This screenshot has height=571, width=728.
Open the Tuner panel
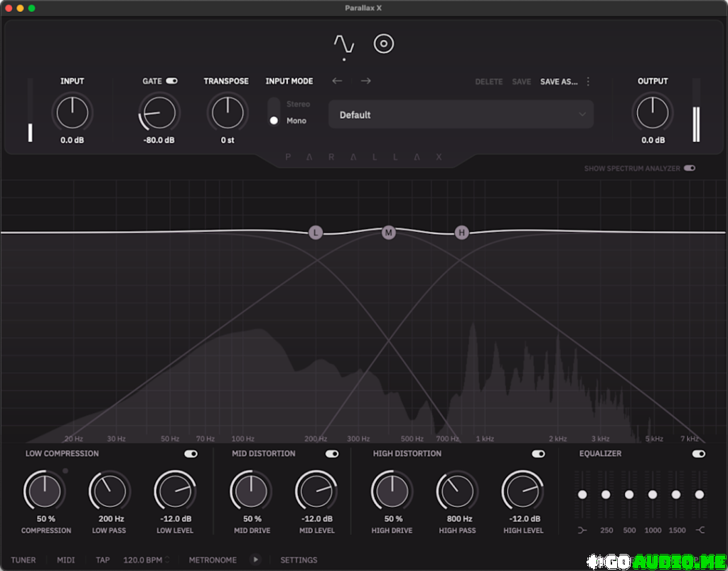click(x=23, y=560)
